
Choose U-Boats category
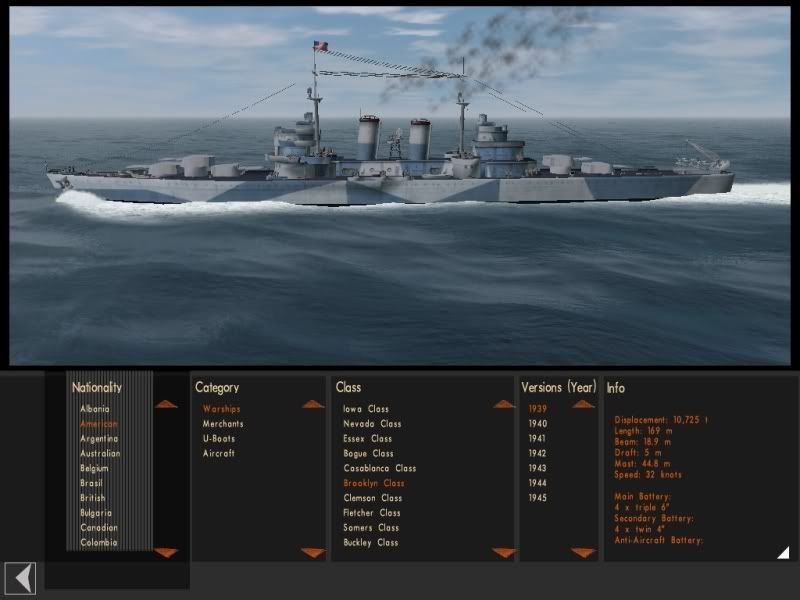coord(219,439)
